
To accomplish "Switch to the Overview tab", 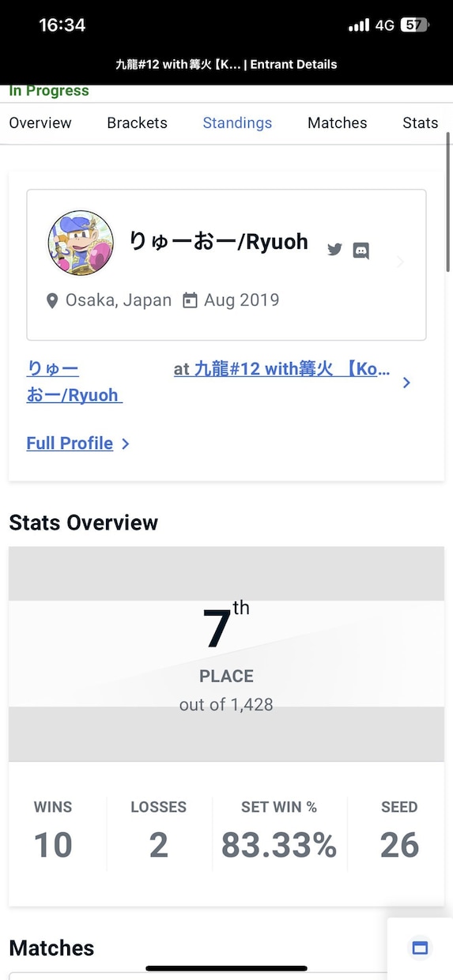I will tap(40, 122).
